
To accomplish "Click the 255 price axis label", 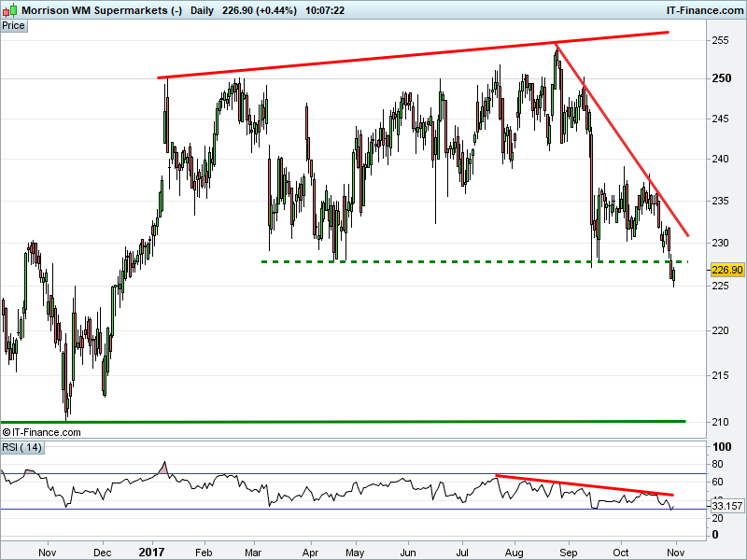I will (x=720, y=40).
